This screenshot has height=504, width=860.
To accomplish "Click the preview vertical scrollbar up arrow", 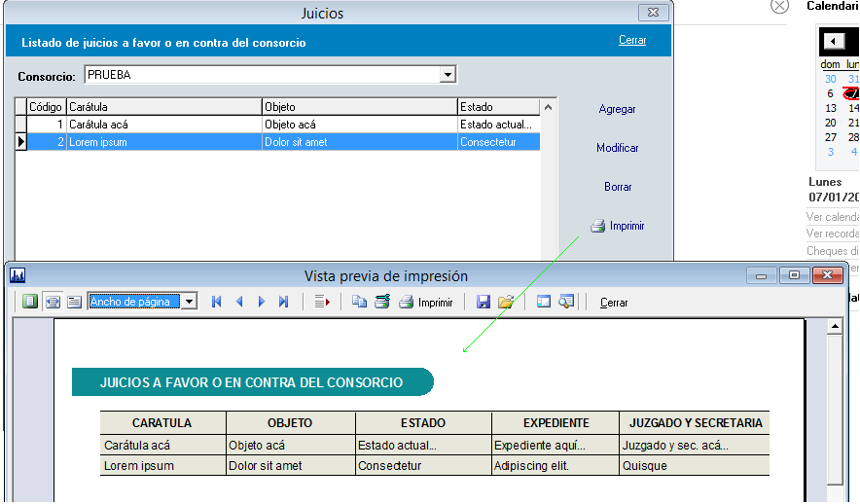I will [x=835, y=327].
